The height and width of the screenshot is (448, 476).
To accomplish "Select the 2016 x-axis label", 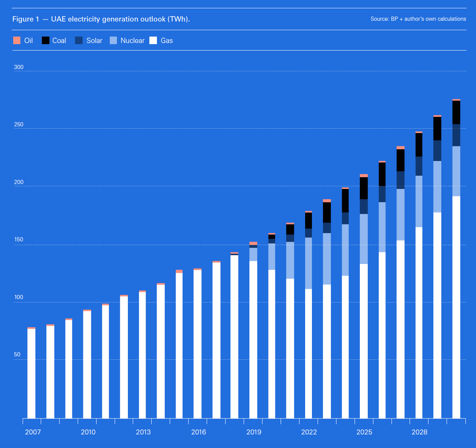I will point(198,432).
